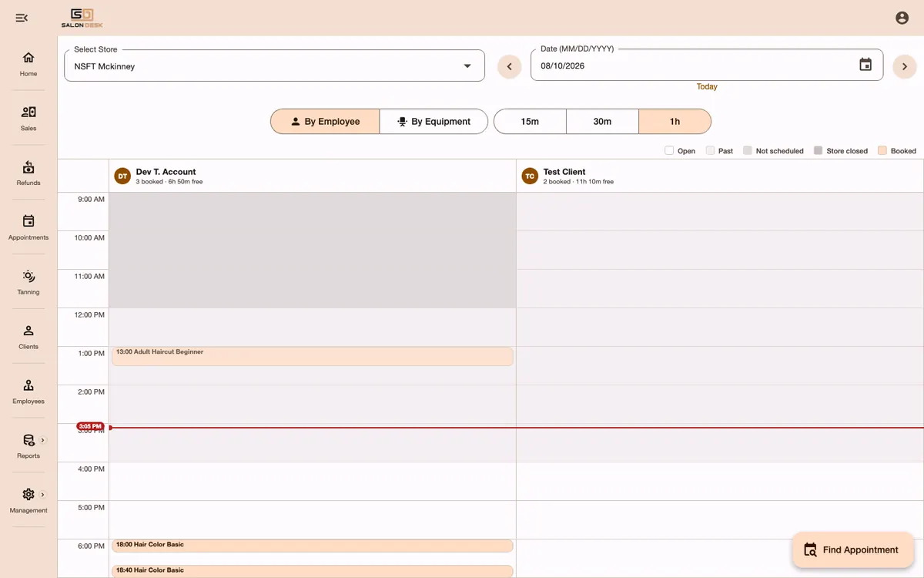Image resolution: width=924 pixels, height=578 pixels.
Task: Set time interval to 30m
Action: click(602, 122)
